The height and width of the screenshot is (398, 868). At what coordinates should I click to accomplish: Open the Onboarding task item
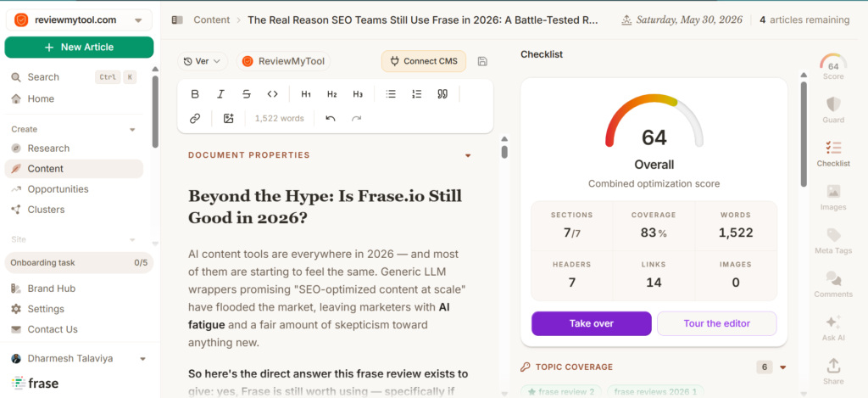pos(79,263)
